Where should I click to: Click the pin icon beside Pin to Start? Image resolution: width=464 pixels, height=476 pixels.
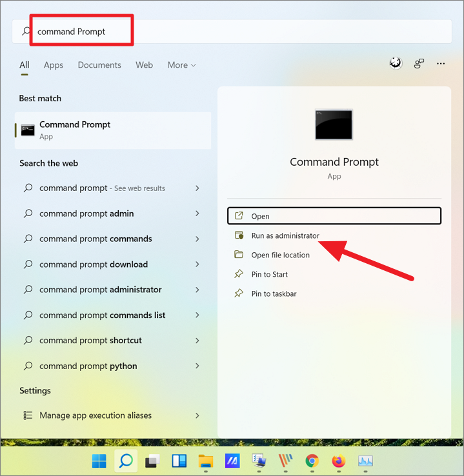point(239,274)
